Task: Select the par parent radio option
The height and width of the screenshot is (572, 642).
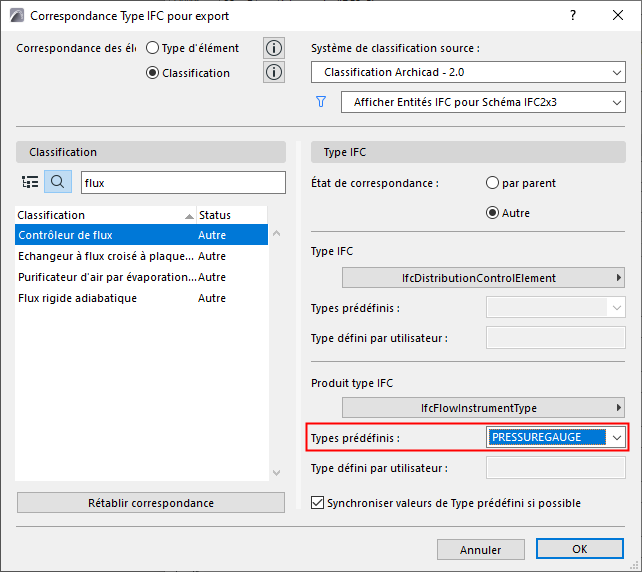Action: pyautogui.click(x=492, y=184)
